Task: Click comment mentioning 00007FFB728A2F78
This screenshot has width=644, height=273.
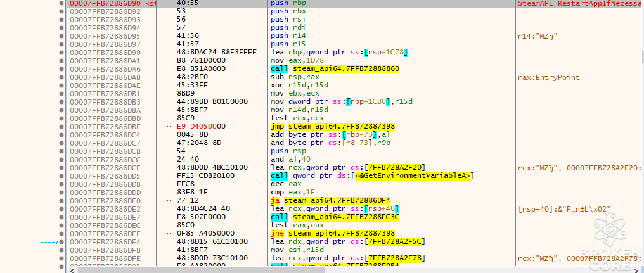Action: click(x=581, y=258)
